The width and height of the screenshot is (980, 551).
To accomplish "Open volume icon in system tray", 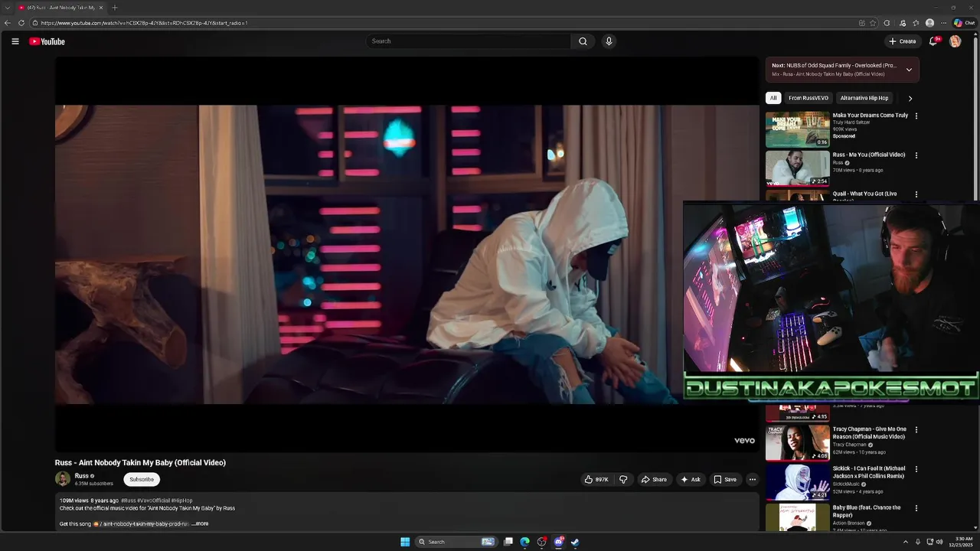I will coord(939,542).
